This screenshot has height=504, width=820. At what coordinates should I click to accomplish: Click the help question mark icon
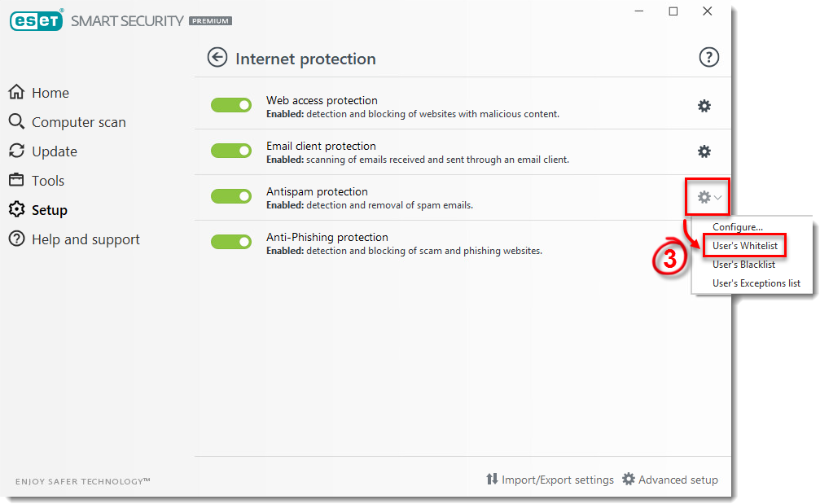pyautogui.click(x=708, y=57)
